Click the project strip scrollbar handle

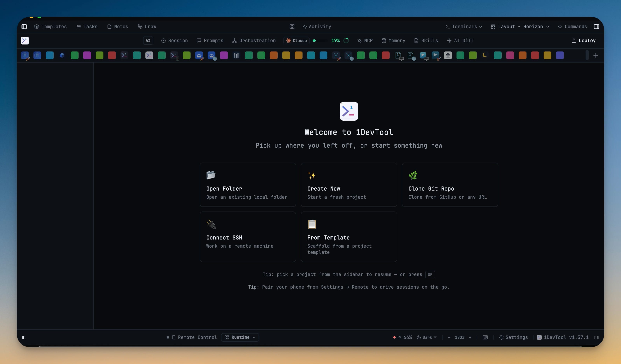click(587, 55)
